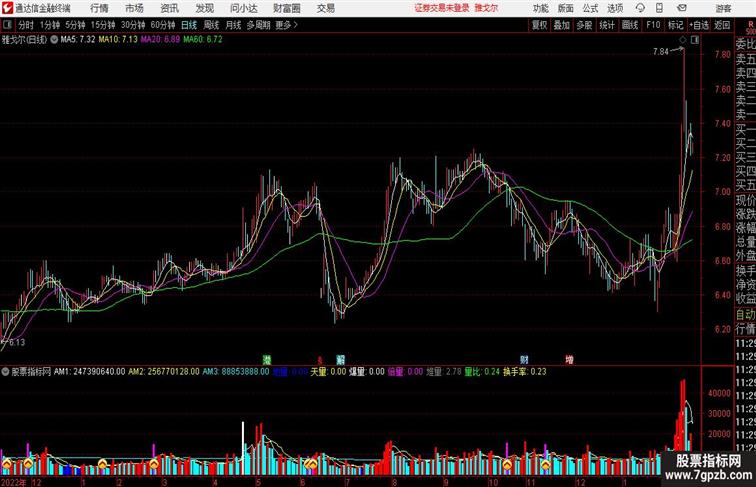Open the F10 company info button
The width and height of the screenshot is (756, 487).
click(653, 25)
